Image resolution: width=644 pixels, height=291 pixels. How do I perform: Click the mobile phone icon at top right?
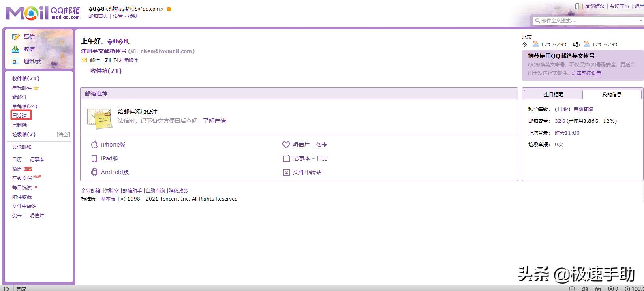point(577,6)
